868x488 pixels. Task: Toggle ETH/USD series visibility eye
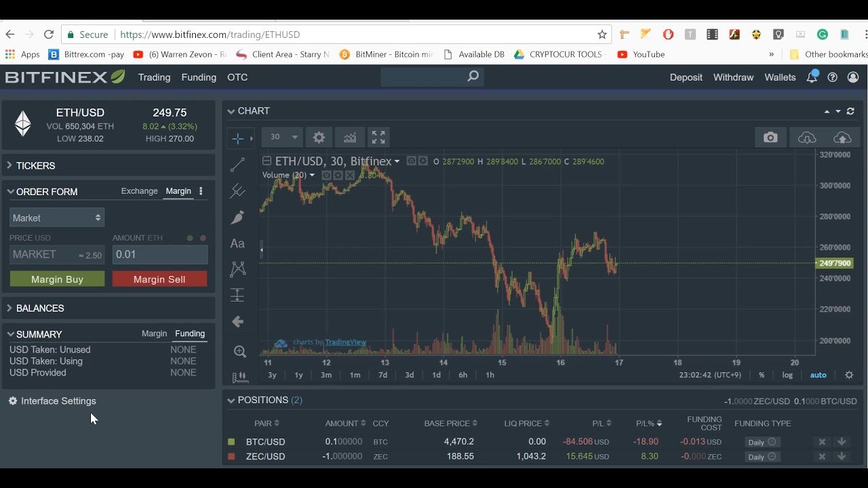pyautogui.click(x=411, y=161)
